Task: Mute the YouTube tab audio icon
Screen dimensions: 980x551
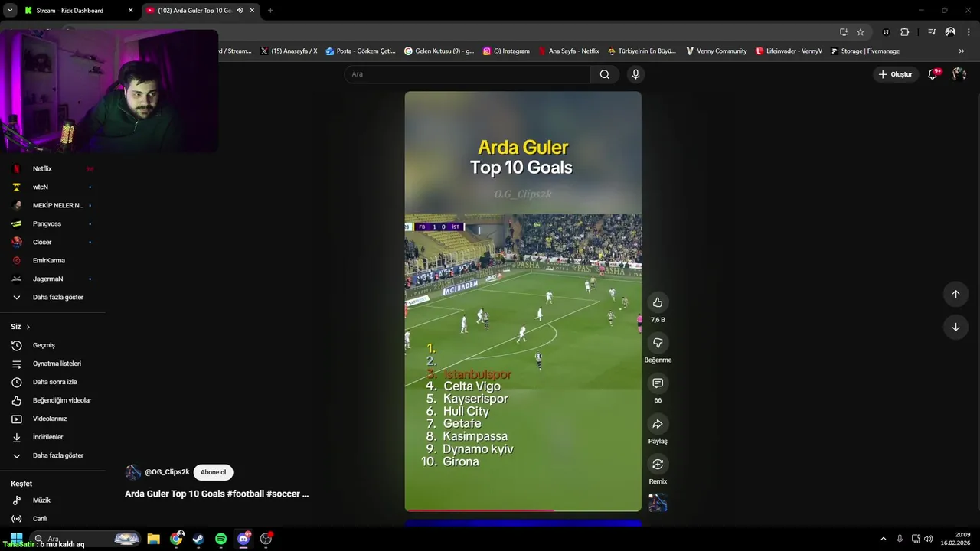Action: pos(240,11)
